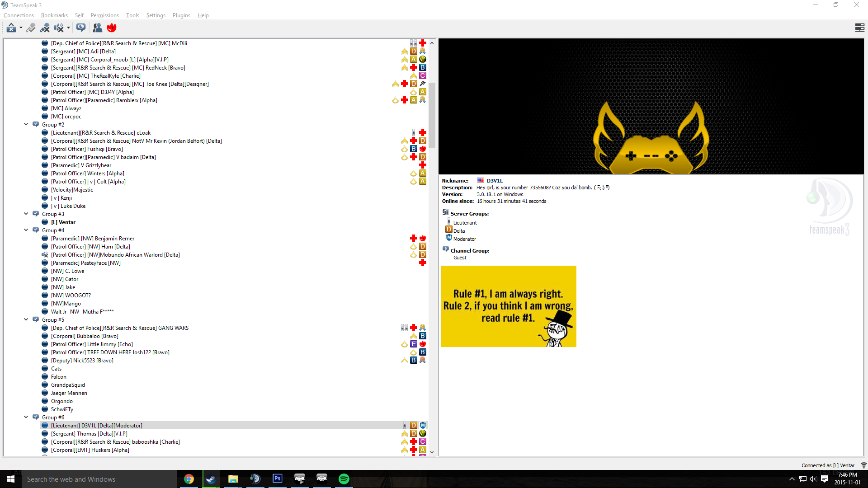The height and width of the screenshot is (488, 868).
Task: Open the contacts manager icon
Action: pyautogui.click(x=97, y=28)
